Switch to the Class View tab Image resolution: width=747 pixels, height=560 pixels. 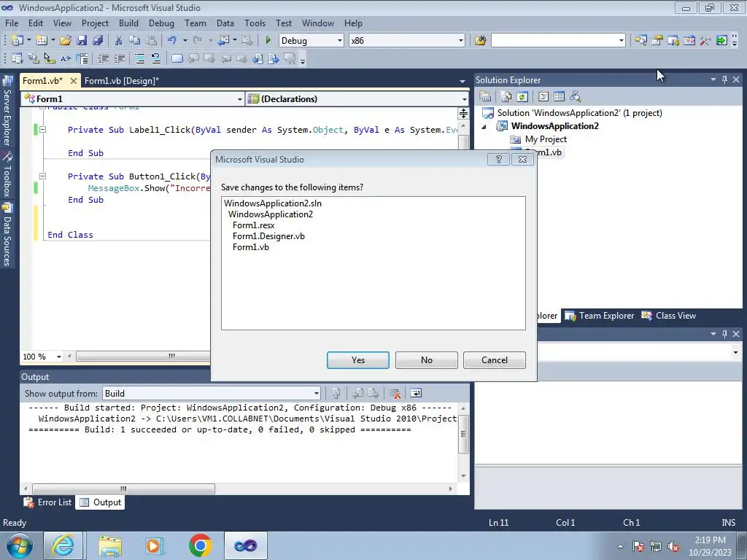[669, 316]
